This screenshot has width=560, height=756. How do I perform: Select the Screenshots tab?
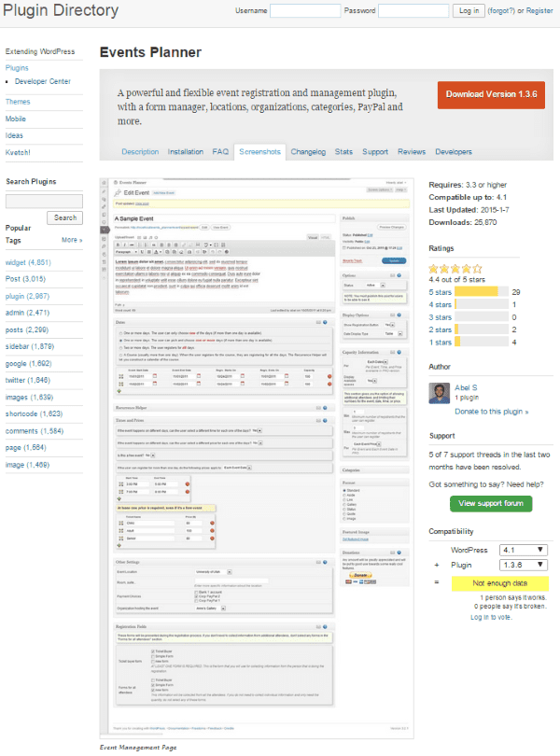[x=259, y=152]
